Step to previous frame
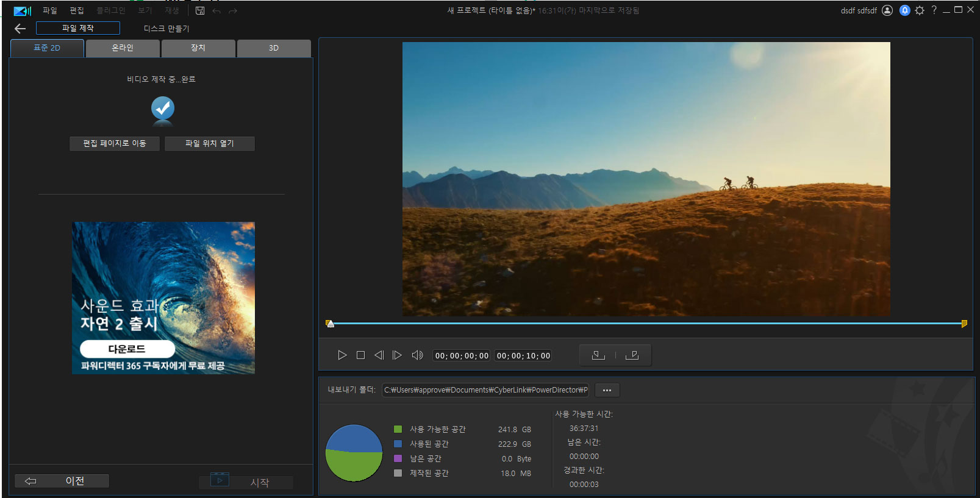 click(x=379, y=355)
